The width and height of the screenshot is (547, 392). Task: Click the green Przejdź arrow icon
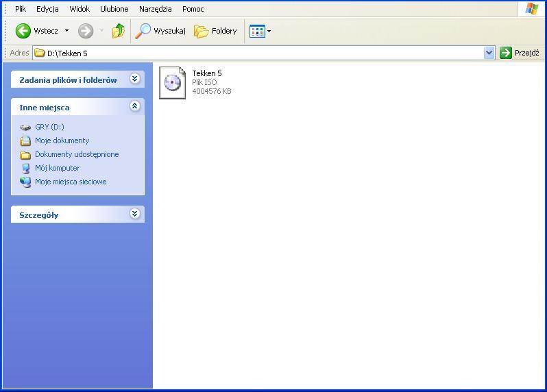(x=505, y=53)
